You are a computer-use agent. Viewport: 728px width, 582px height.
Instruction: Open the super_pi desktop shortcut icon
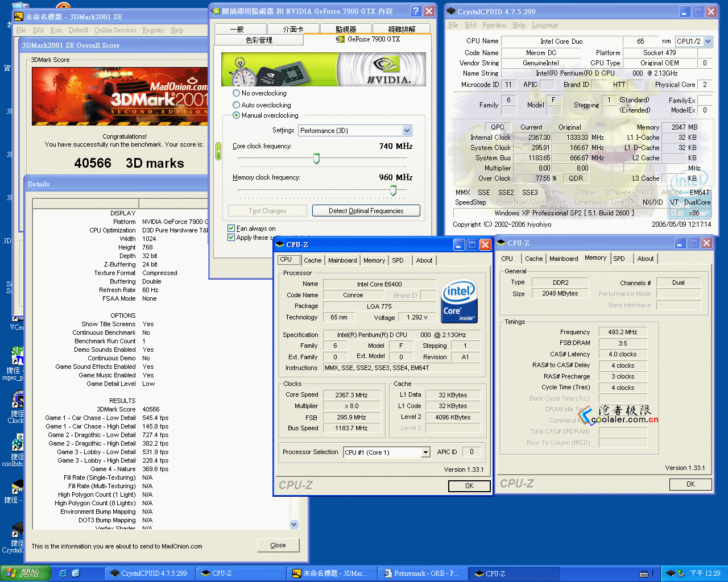[x=17, y=356]
